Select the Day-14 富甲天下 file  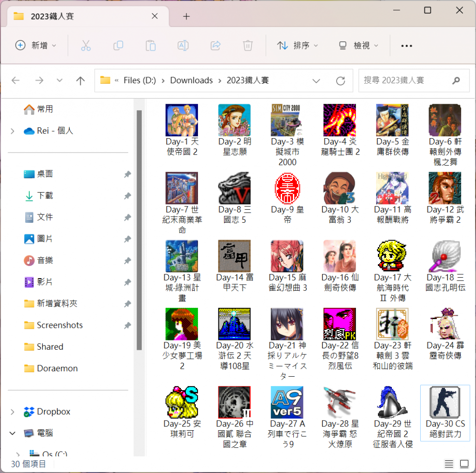click(x=234, y=266)
